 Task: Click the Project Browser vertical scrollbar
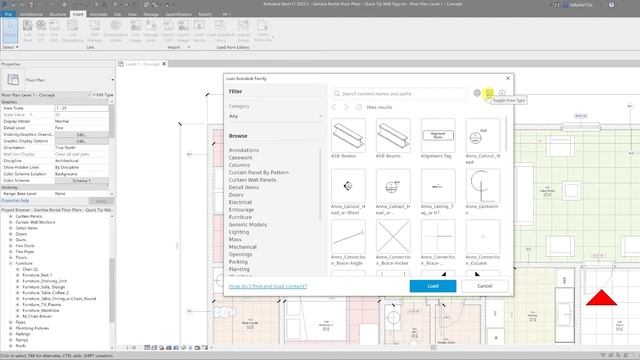pos(112,290)
